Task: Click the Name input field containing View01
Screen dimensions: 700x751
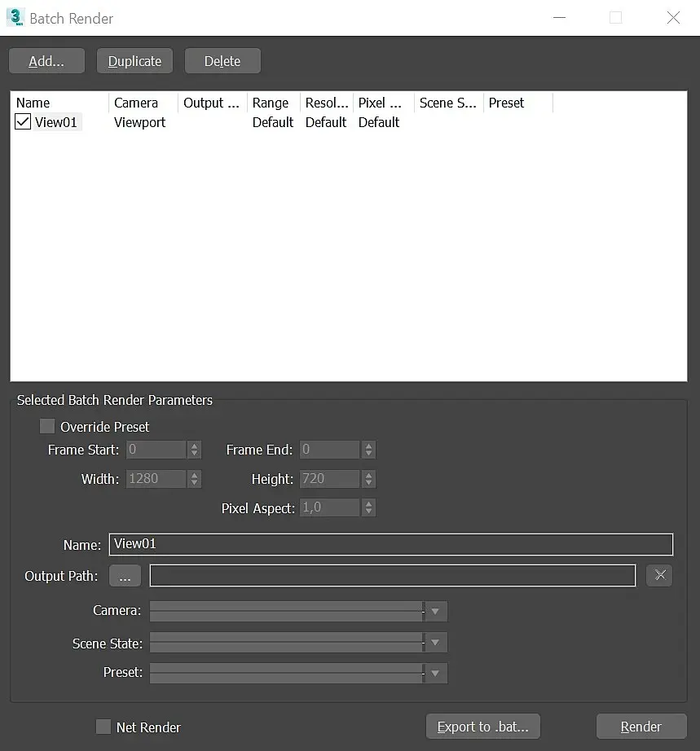Action: pos(391,544)
